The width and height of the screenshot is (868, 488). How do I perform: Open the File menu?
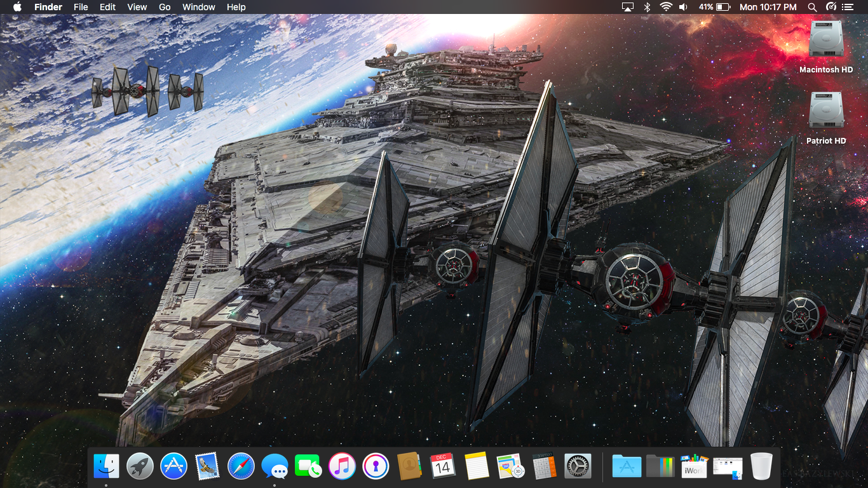[x=81, y=7]
